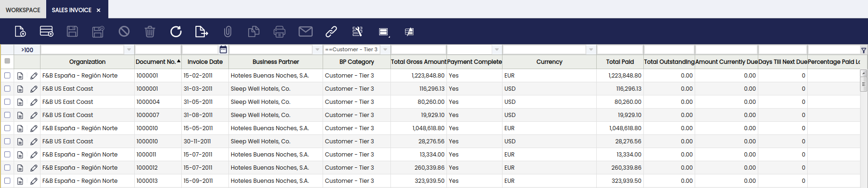Open the Currency filter dropdown
The width and height of the screenshot is (868, 188).
point(591,49)
